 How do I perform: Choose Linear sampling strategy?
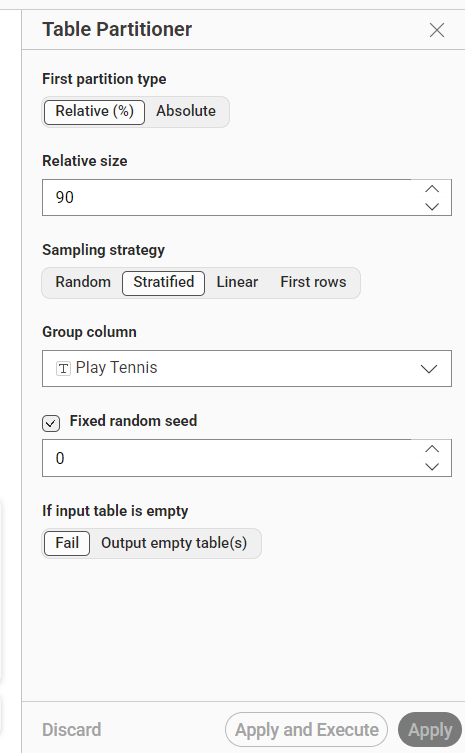pos(237,282)
